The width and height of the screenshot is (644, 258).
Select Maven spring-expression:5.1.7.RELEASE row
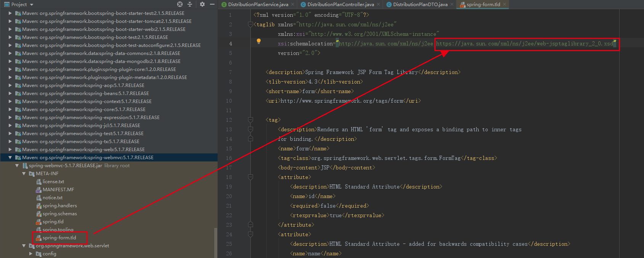[109, 117]
